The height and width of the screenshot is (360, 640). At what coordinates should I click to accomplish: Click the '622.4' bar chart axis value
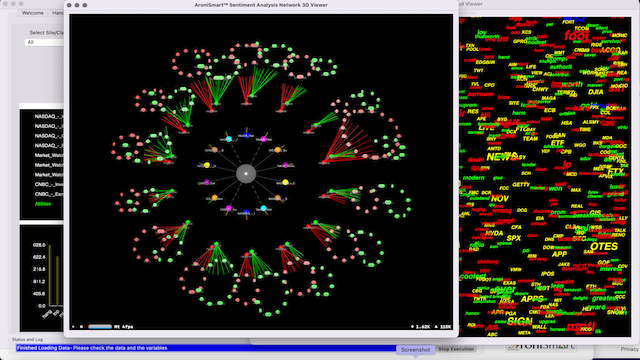[x=39, y=257]
